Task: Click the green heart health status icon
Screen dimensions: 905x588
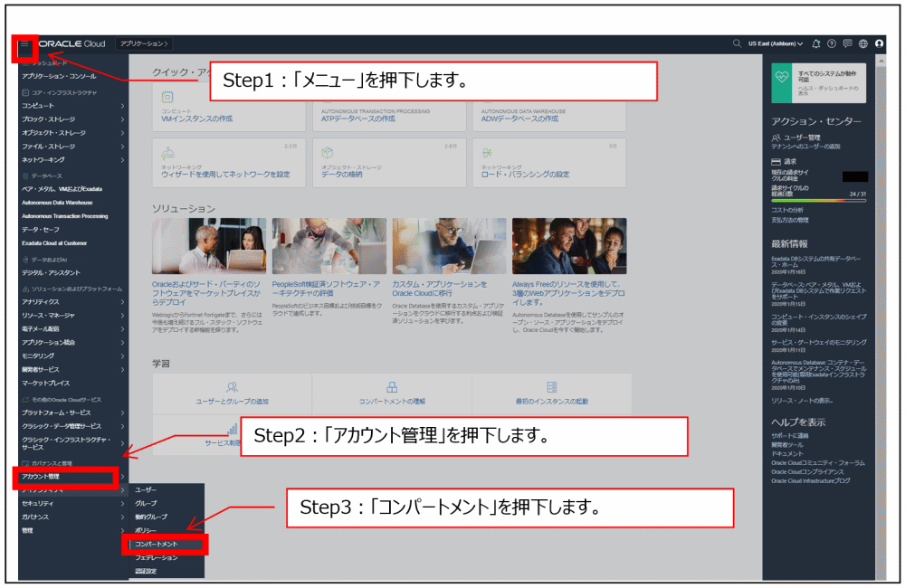Action: click(782, 77)
